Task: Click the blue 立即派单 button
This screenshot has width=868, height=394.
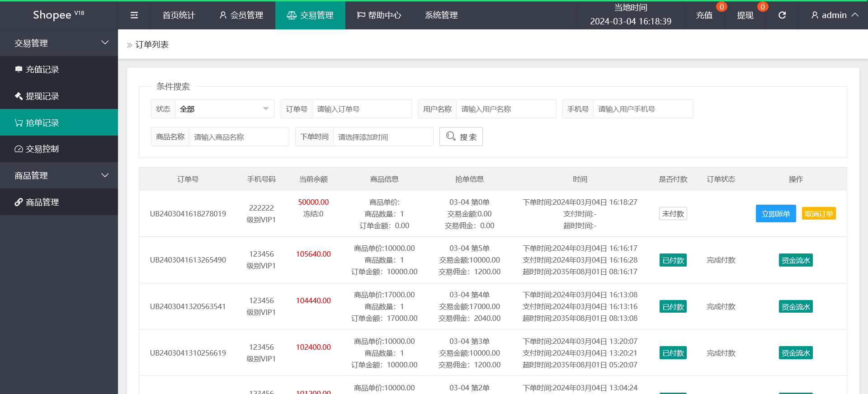Action: click(x=775, y=214)
